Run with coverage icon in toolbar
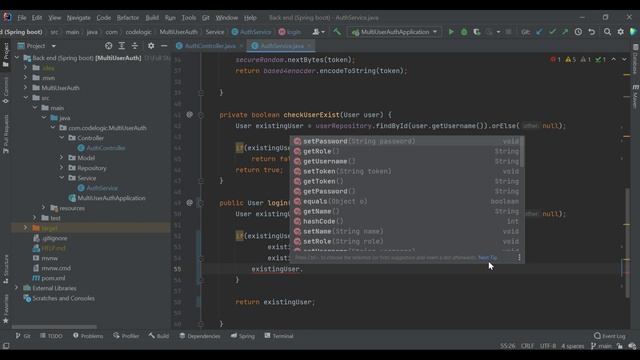Image resolution: width=640 pixels, height=360 pixels. click(x=476, y=32)
